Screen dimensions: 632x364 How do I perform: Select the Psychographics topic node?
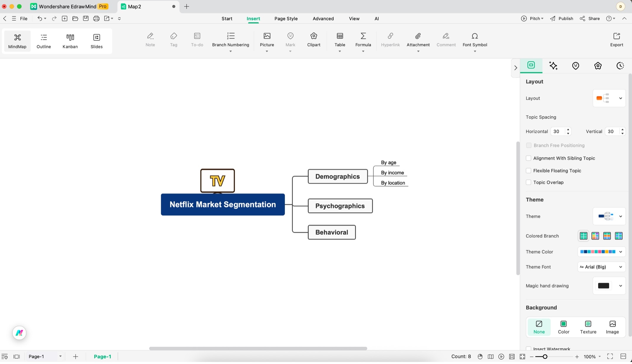(x=340, y=206)
